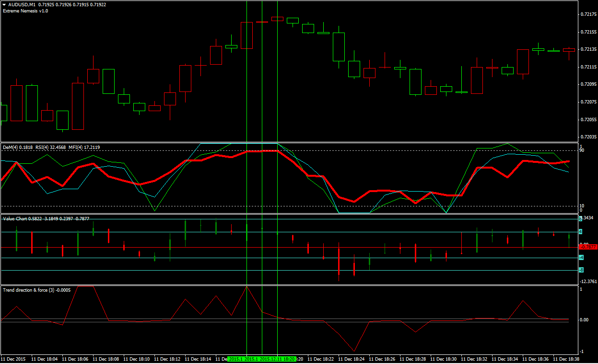Click the 0.72155 price scale label
This screenshot has height=364, width=598.
[x=588, y=32]
